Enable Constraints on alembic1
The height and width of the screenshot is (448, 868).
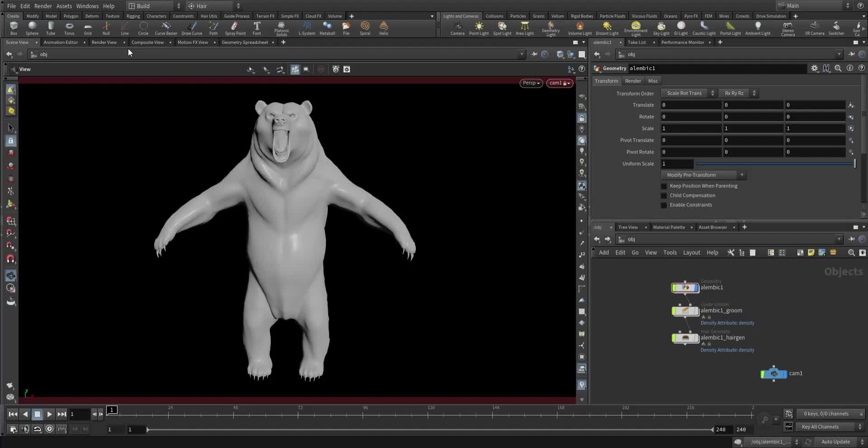664,205
